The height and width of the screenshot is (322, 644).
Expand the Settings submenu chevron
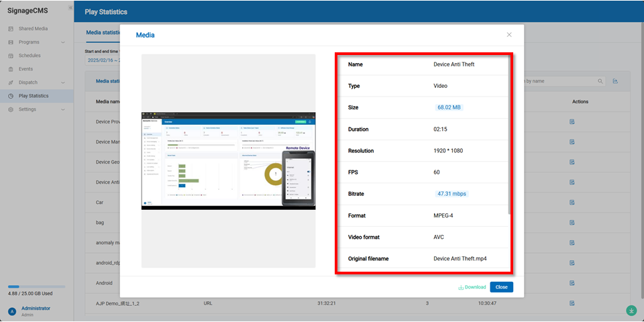(x=63, y=109)
